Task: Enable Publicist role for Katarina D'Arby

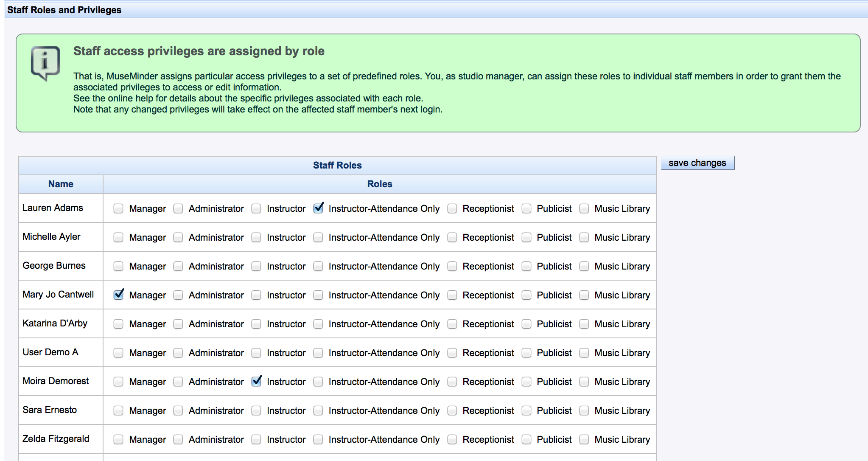Action: (526, 324)
